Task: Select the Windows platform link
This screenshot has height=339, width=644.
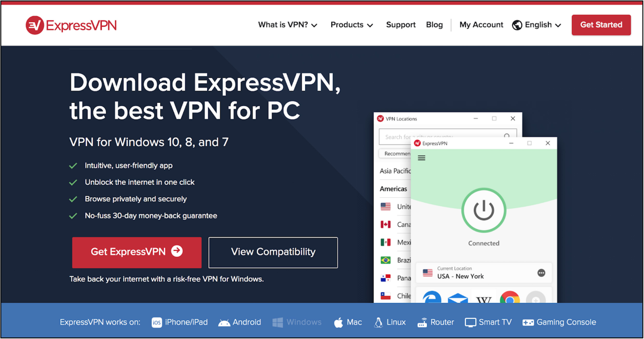Action: point(297,322)
